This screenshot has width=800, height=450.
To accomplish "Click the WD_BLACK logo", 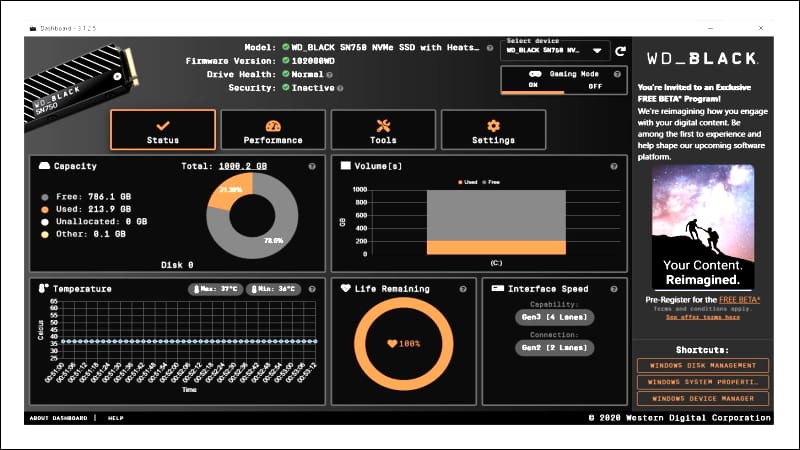I will [703, 58].
